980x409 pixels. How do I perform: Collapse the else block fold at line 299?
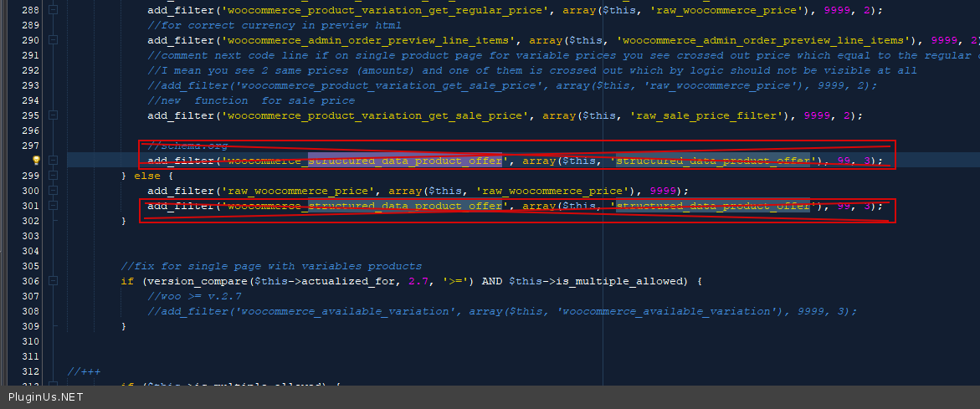tap(54, 176)
